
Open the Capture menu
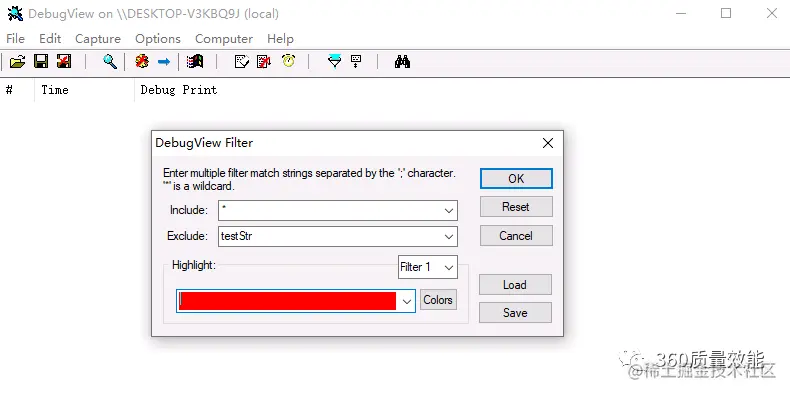tap(98, 39)
